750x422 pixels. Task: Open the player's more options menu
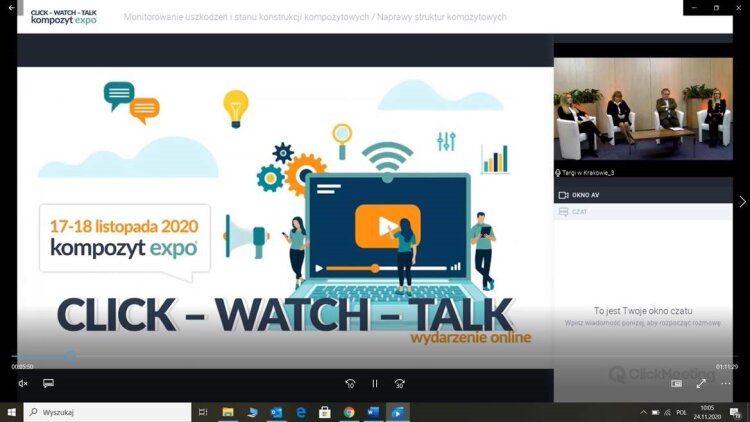pyautogui.click(x=726, y=383)
